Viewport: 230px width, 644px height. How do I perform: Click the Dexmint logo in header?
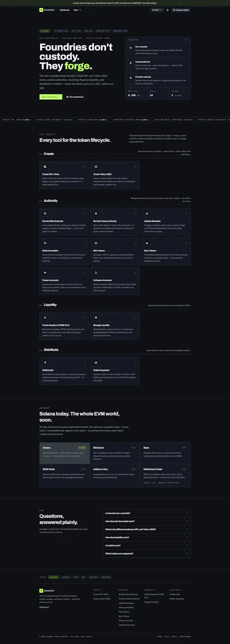[47, 10]
